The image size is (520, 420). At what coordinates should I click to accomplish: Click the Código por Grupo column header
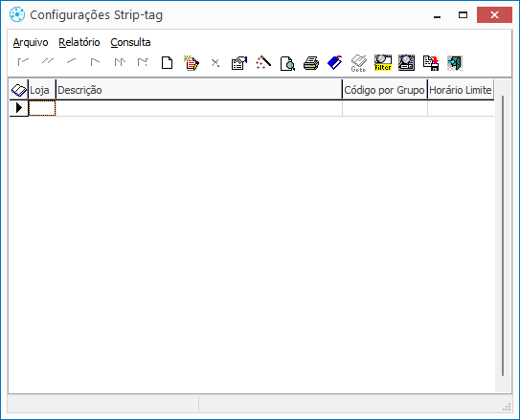384,90
